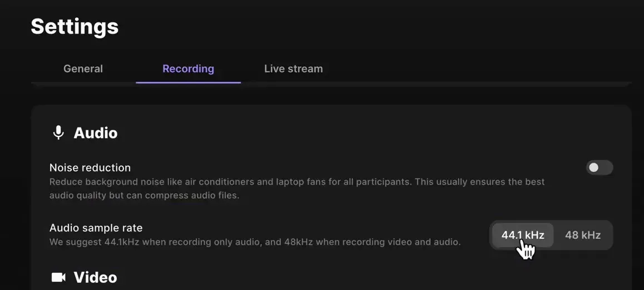644x290 pixels.
Task: Click the 44.1kHz suggestion help text
Action: tap(255, 242)
